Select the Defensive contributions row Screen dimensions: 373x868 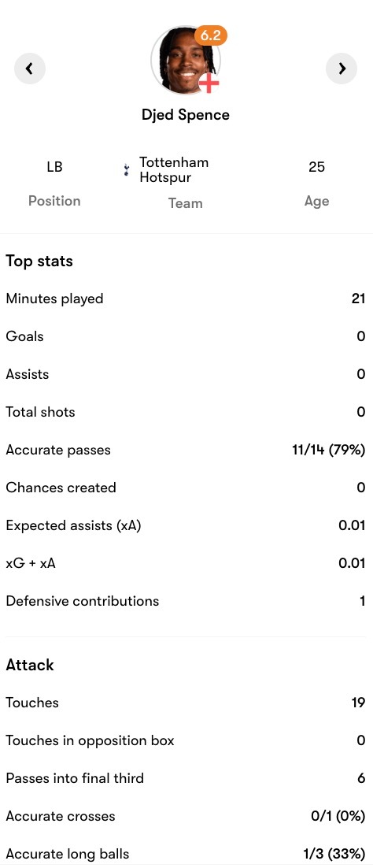click(x=186, y=601)
